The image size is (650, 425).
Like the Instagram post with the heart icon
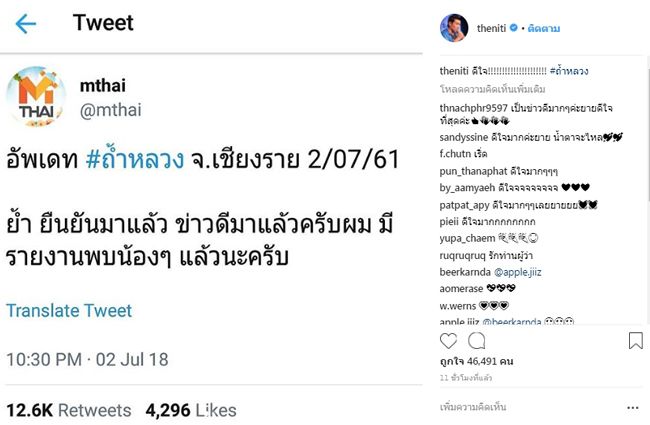(449, 342)
